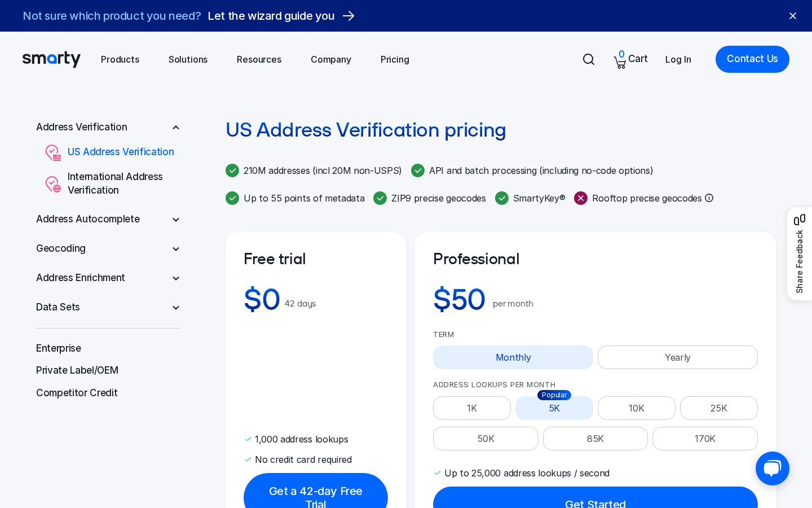Screen dimensions: 812x508
Task: Click the smarty logo
Action: tap(51, 59)
